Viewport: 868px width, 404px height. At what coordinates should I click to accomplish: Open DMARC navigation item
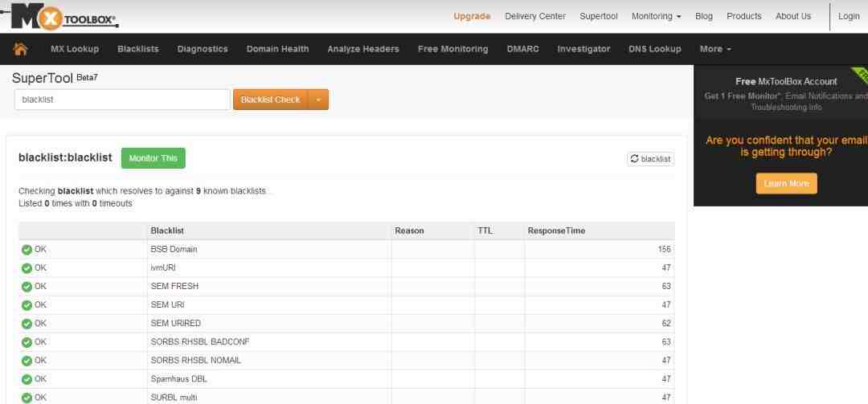tap(522, 49)
